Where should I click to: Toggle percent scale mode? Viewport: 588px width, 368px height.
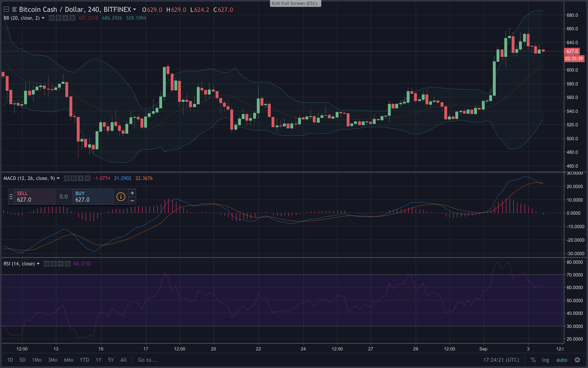tap(533, 360)
